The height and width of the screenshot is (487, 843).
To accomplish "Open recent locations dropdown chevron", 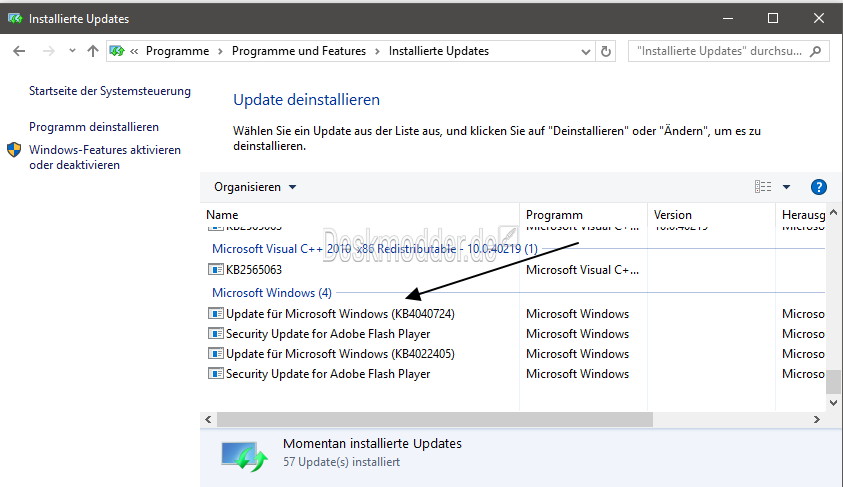I will [x=72, y=51].
